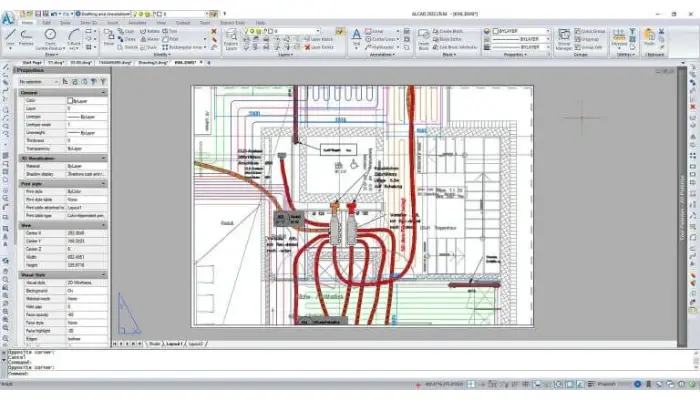Open the BYLAYER color dropdown in Properties
The width and height of the screenshot is (700, 400).
click(x=519, y=30)
